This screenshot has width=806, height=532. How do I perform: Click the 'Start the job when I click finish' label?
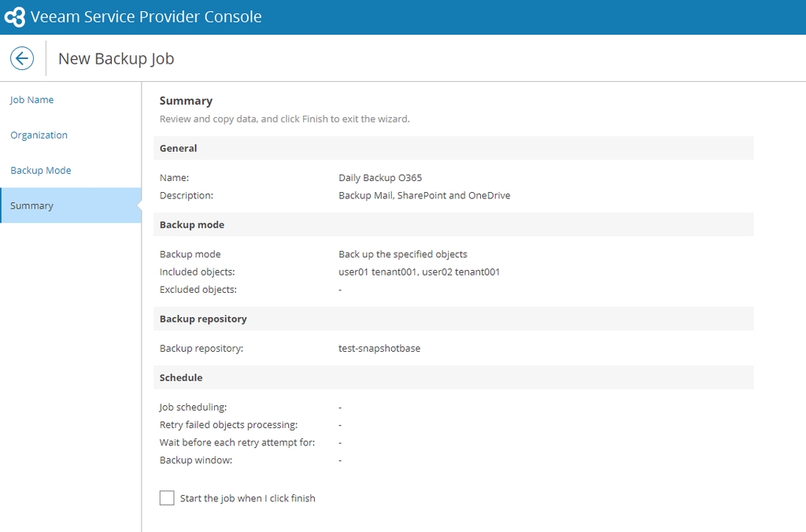coord(247,498)
